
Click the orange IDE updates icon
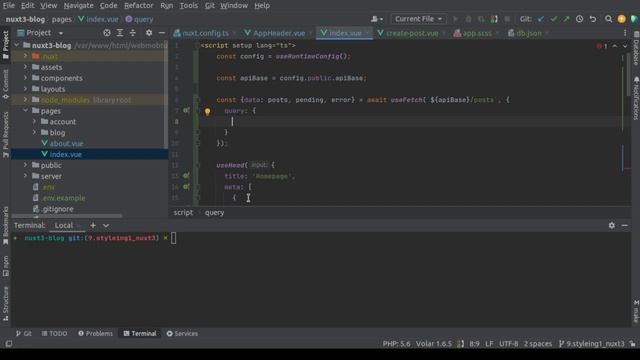(x=621, y=19)
